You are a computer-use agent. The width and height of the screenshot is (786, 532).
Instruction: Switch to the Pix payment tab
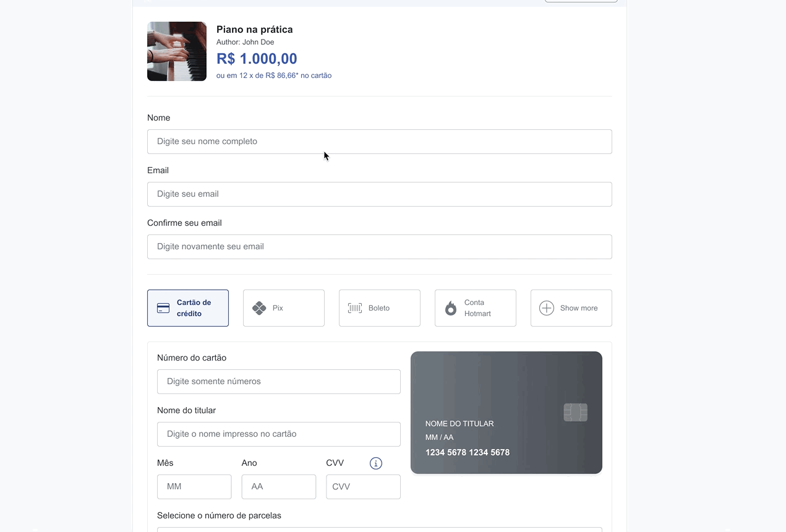(x=284, y=308)
